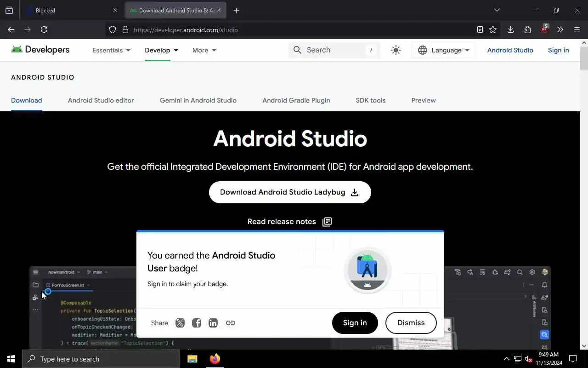Click the tracking protection shield icon

113,29
